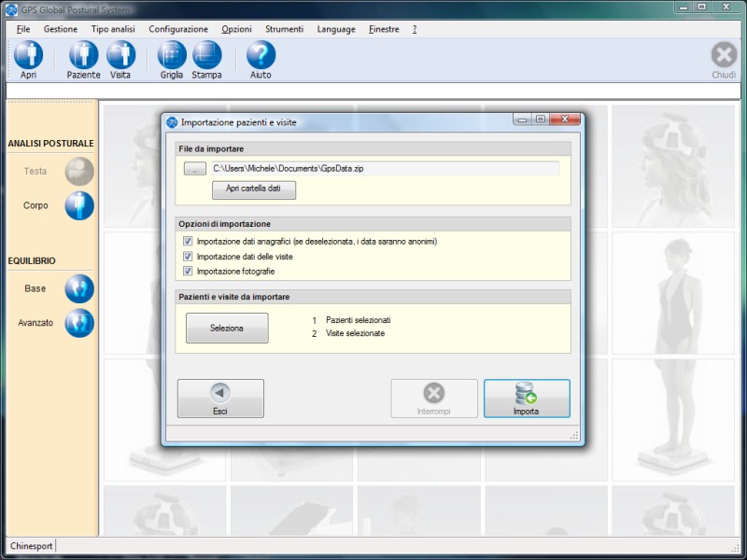Select the Avanzato equilibrium icon
The height and width of the screenshot is (560, 747).
point(79,323)
